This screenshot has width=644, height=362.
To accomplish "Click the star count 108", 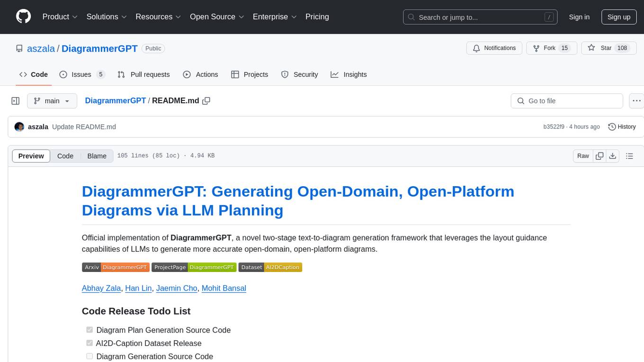I will pos(622,48).
